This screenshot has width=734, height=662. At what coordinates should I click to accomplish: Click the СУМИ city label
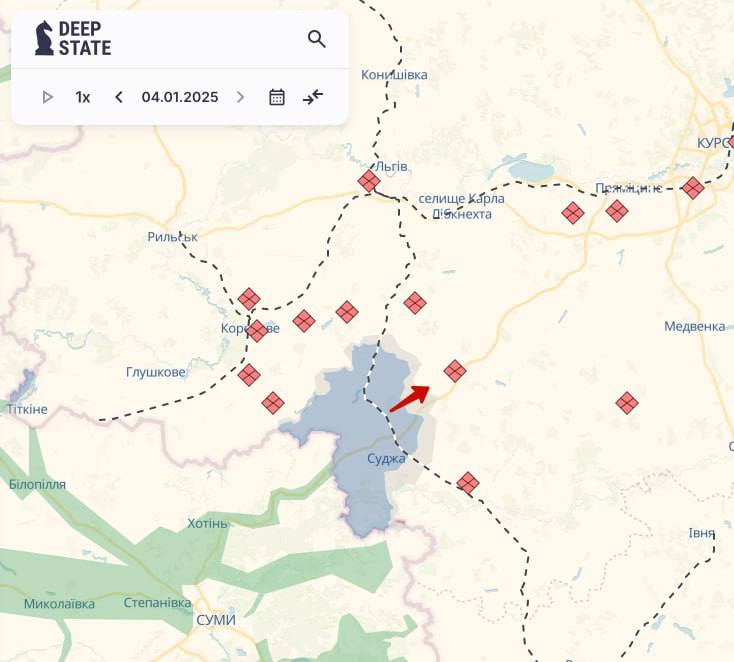[216, 620]
